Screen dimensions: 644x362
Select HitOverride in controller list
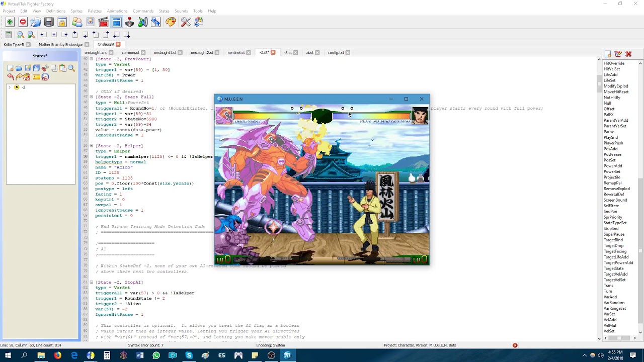[614, 63]
